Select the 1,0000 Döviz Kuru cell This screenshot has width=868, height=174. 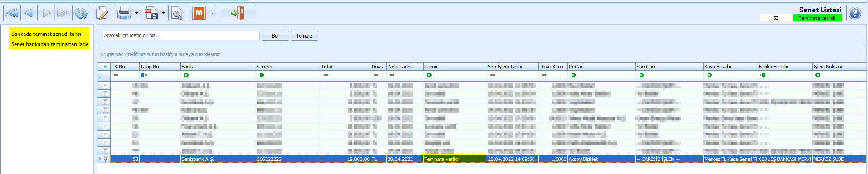click(553, 159)
